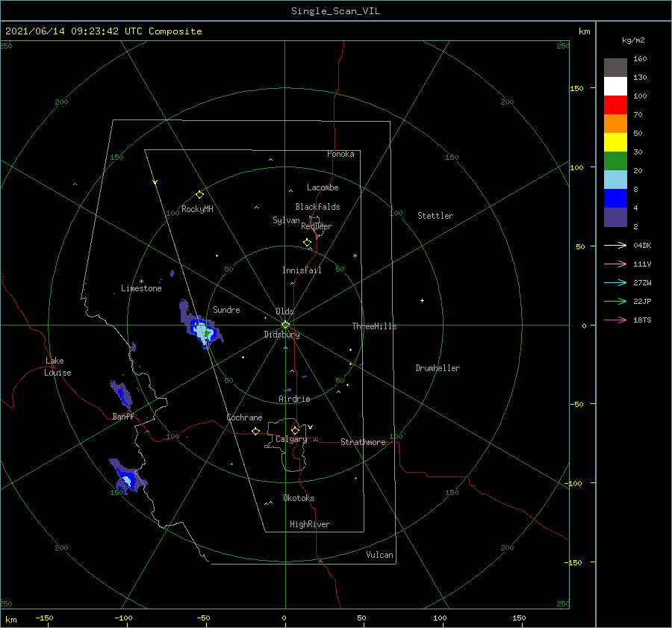Pick the dark green legend color swatch

(x=615, y=161)
